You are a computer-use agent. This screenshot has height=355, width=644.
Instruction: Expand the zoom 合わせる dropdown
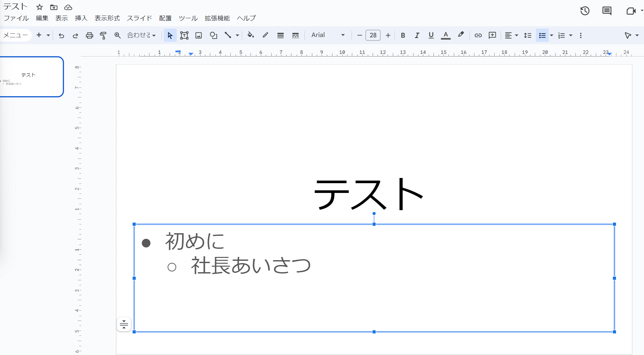coord(141,35)
